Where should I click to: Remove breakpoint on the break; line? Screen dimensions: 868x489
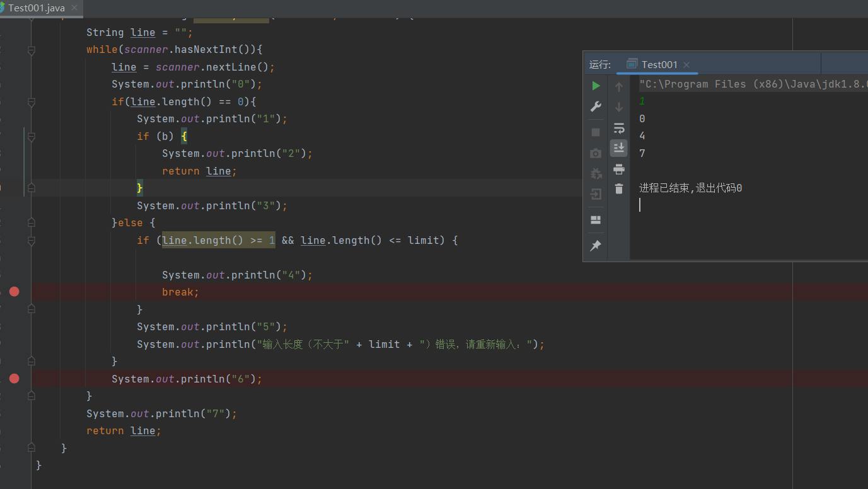coord(14,292)
